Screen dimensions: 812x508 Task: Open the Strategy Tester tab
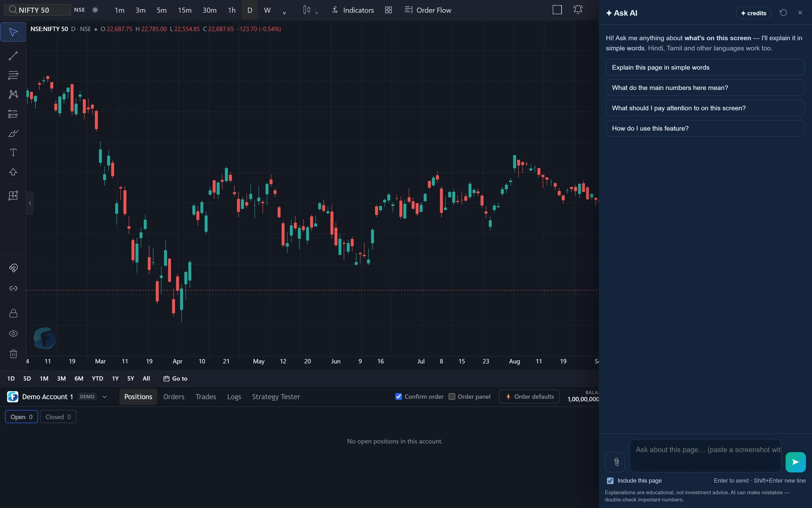pyautogui.click(x=276, y=397)
